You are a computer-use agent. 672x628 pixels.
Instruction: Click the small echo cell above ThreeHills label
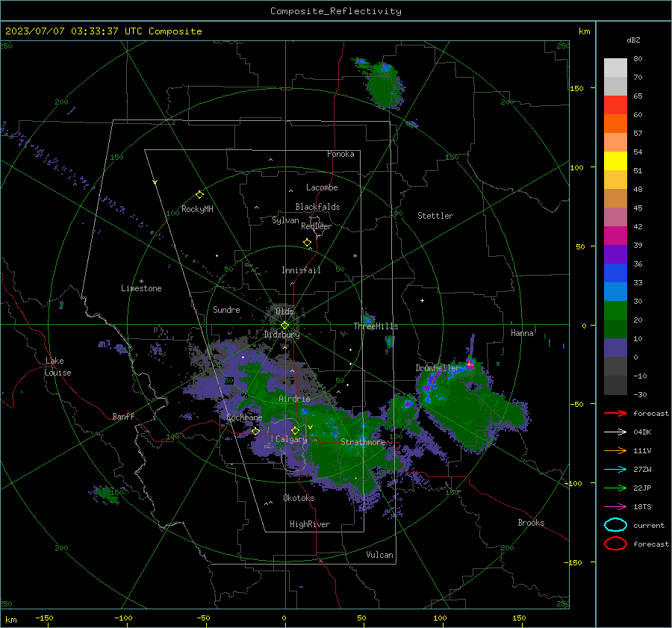click(x=368, y=319)
